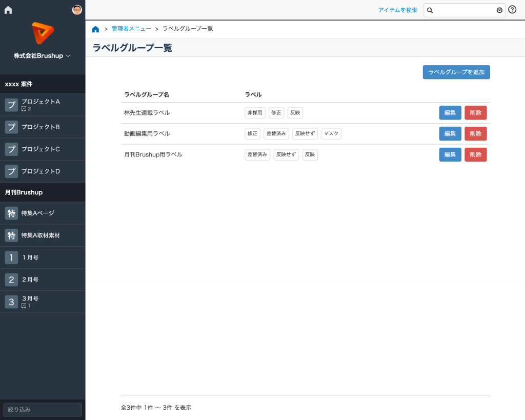Image resolution: width=525 pixels, height=420 pixels.
Task: Delete the 月刊Brushup用ラベル group
Action: coord(475,155)
